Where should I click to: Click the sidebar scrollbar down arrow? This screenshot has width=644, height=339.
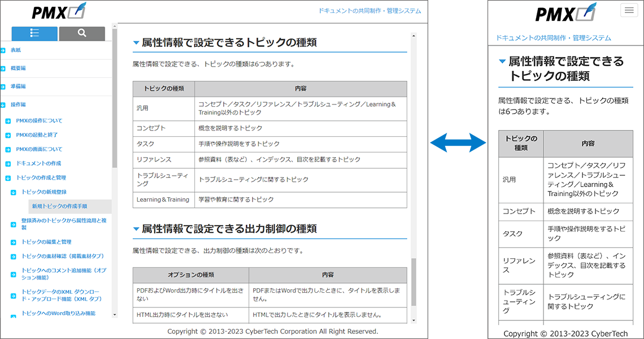[x=115, y=315]
